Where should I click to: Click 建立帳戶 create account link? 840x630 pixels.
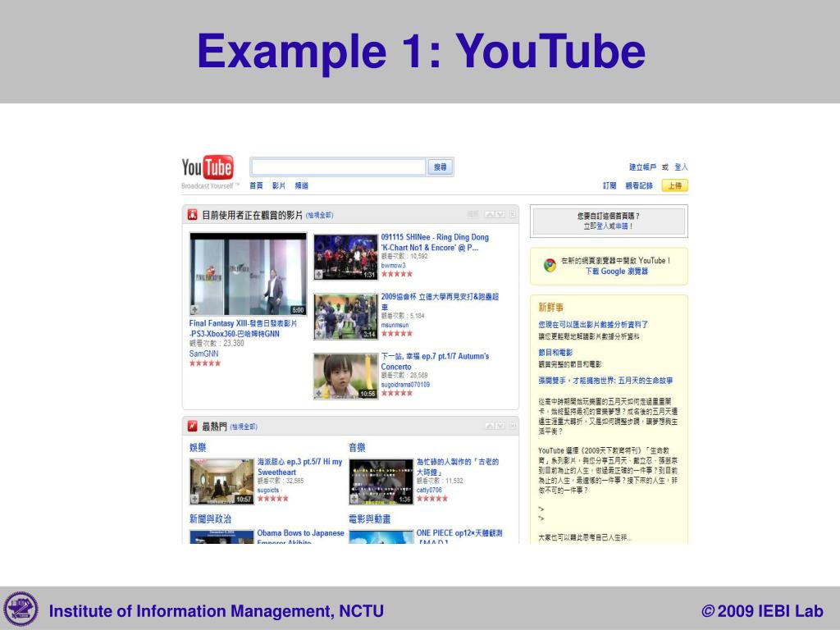(643, 167)
